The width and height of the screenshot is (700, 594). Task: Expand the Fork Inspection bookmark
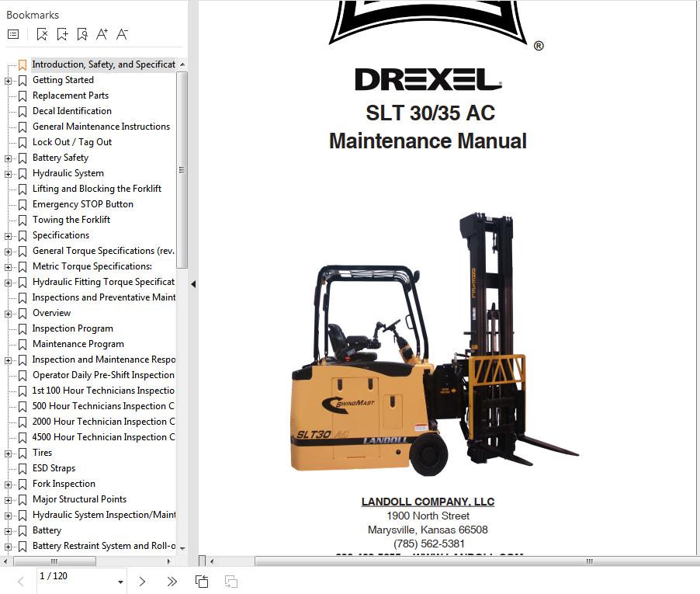(x=8, y=485)
